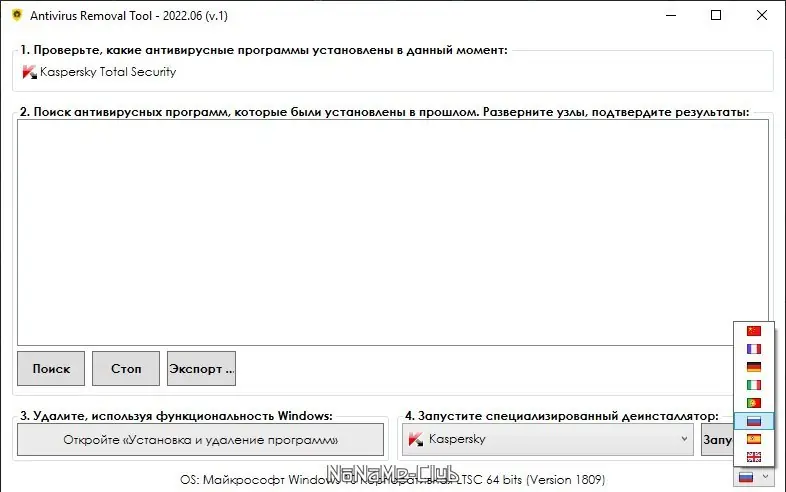Collapse the language dropdown at bottom right
The height and width of the screenshot is (492, 786).
pyautogui.click(x=754, y=477)
